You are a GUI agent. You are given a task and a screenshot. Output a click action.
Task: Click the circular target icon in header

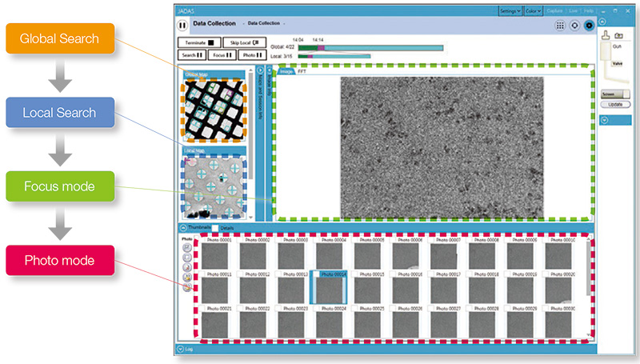pos(574,26)
